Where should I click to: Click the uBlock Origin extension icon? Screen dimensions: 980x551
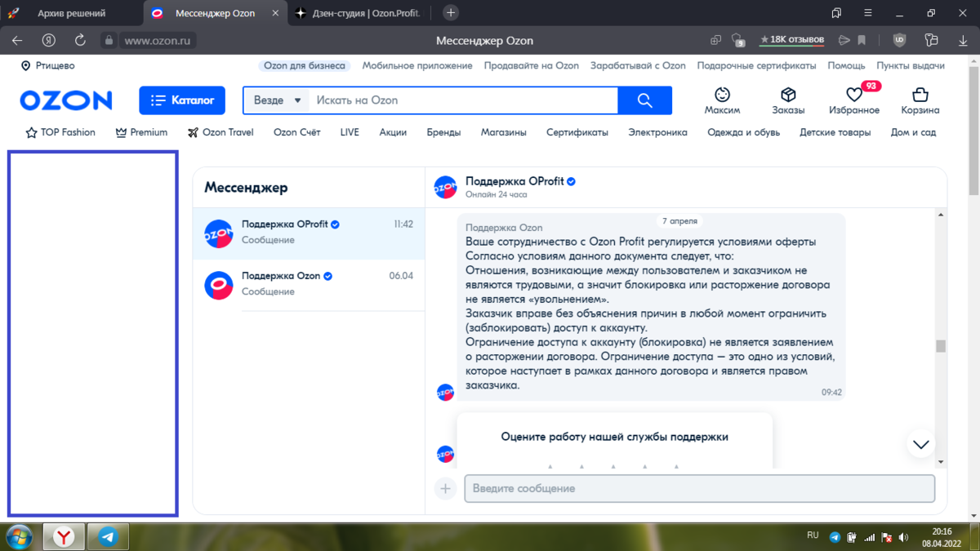899,40
